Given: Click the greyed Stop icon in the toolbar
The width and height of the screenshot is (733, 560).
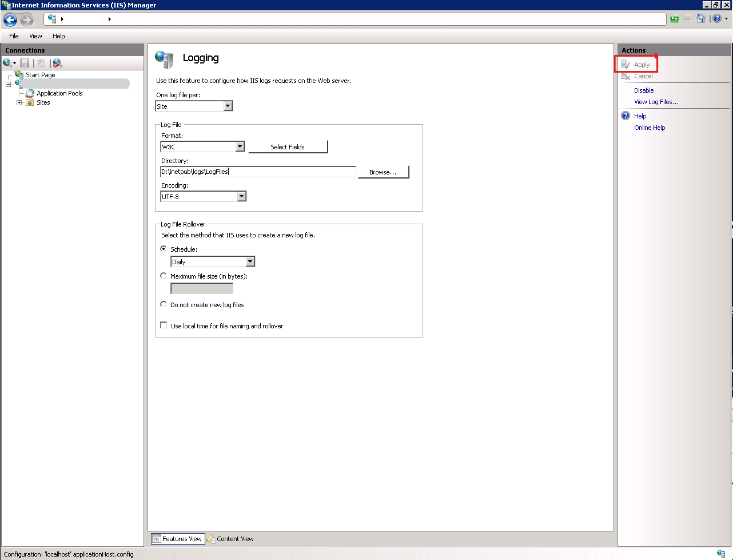Looking at the screenshot, I should [687, 19].
